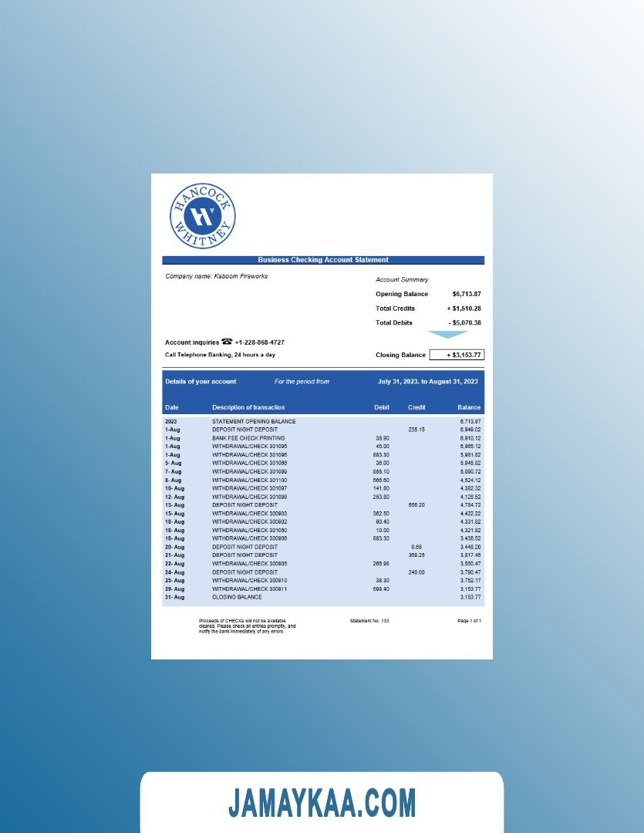Click the phone number +1-228-868-4727
Image resolution: width=644 pixels, height=833 pixels.
point(265,342)
